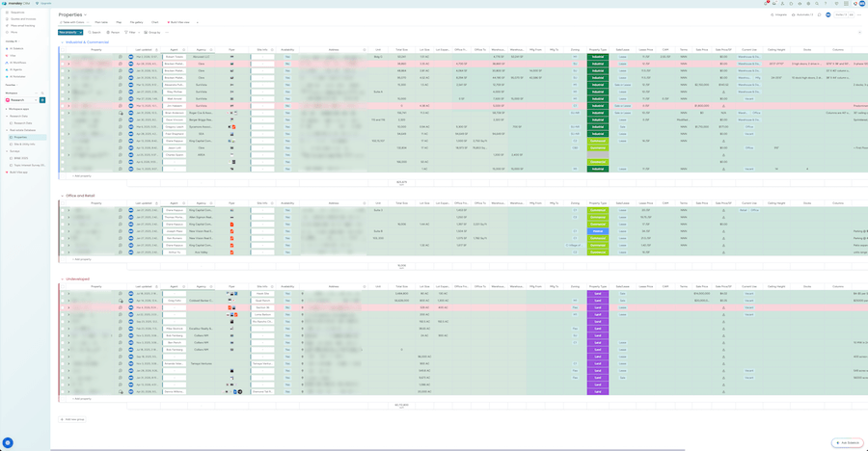This screenshot has width=868, height=451.
Task: Open Mass email tracking in the sidebar
Action: (x=23, y=25)
